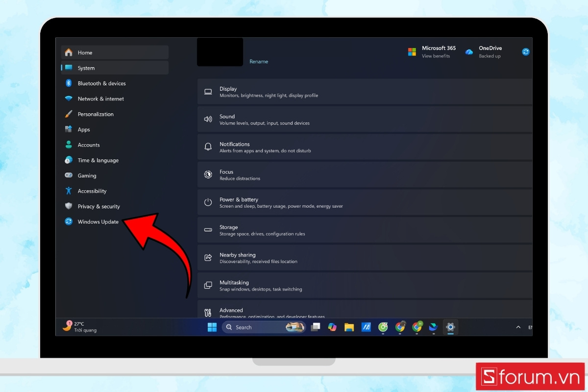The height and width of the screenshot is (392, 588).
Task: Open Privacy & security shield icon
Action: [x=69, y=206]
